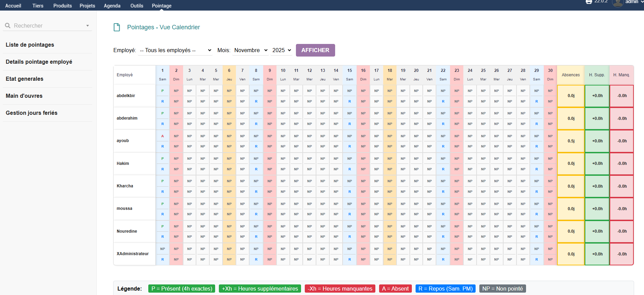
Task: Click the green 'P = Présent' legend badge
Action: [x=182, y=289]
